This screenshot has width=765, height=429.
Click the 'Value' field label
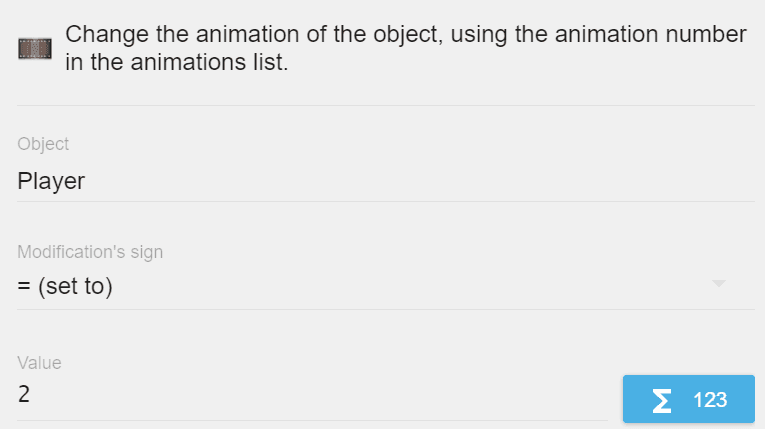tap(39, 362)
